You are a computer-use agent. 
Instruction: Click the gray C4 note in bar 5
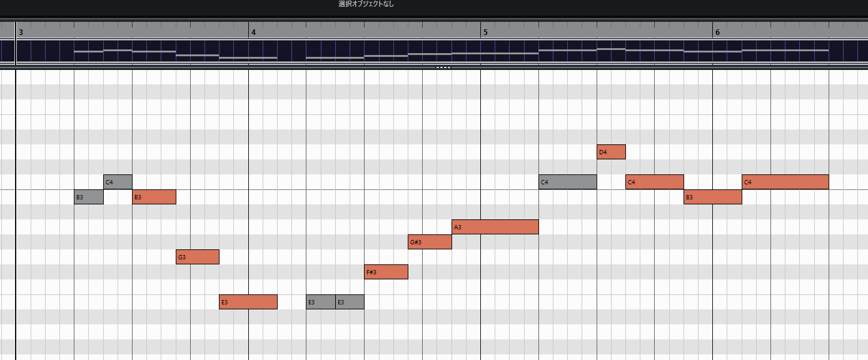point(567,182)
